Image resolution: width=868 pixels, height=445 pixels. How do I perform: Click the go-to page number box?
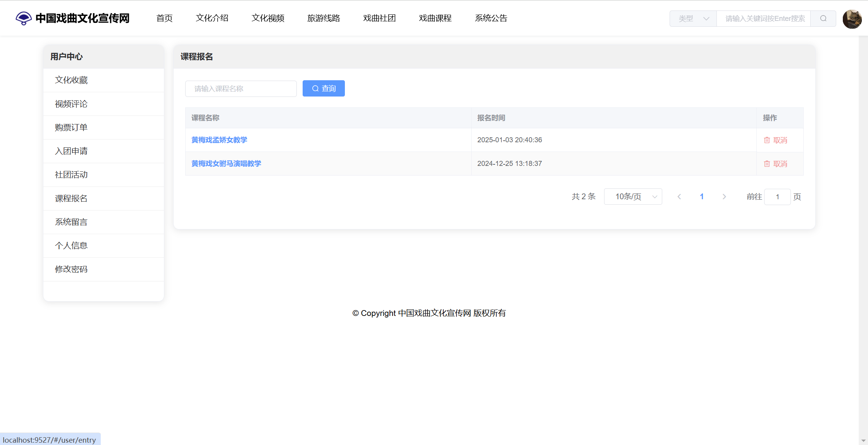(x=777, y=197)
